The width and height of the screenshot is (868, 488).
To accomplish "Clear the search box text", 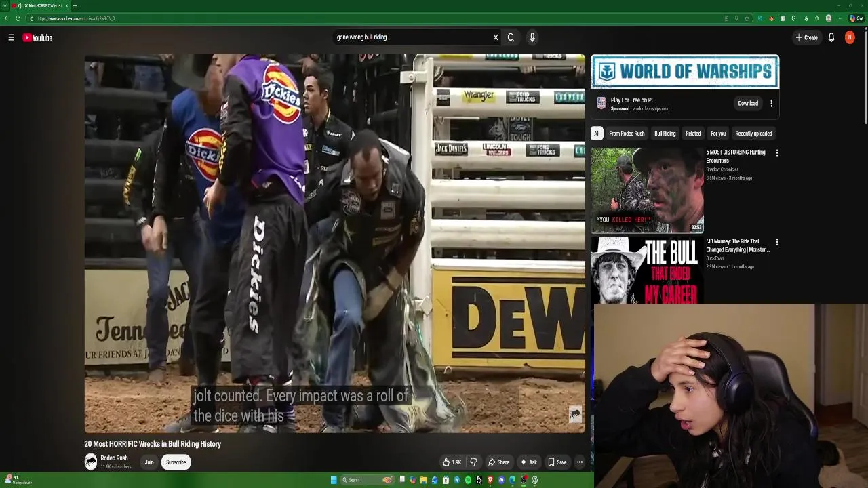I will tap(496, 37).
